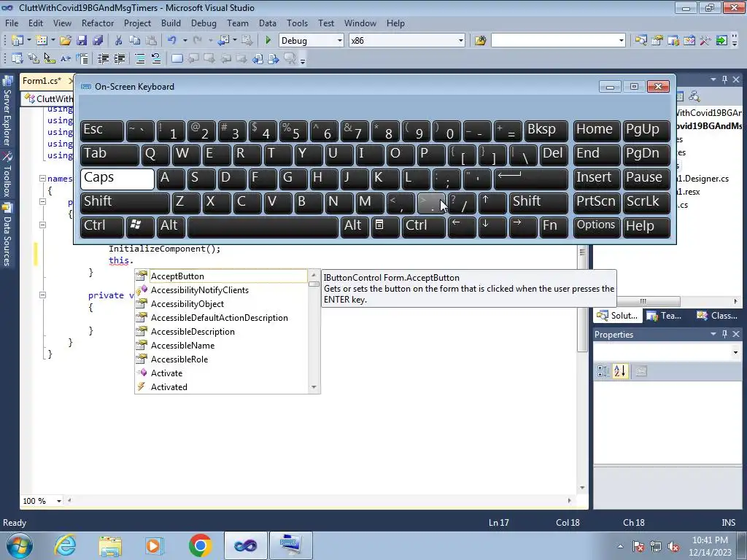
Task: Open the undo history dropdown arrow
Action: tap(185, 41)
